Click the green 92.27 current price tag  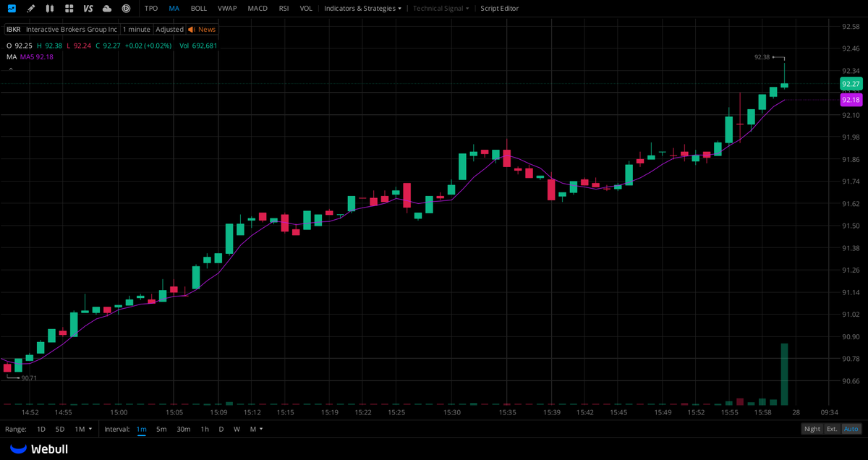(x=851, y=84)
